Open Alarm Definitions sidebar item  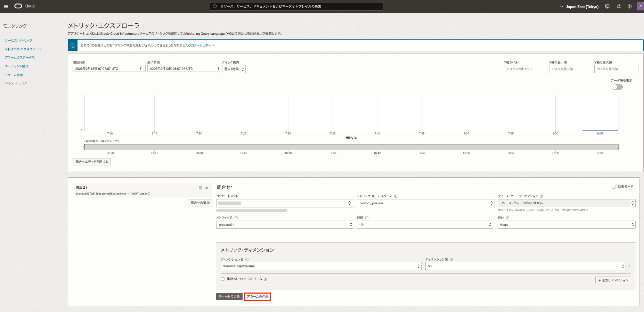[x=14, y=75]
